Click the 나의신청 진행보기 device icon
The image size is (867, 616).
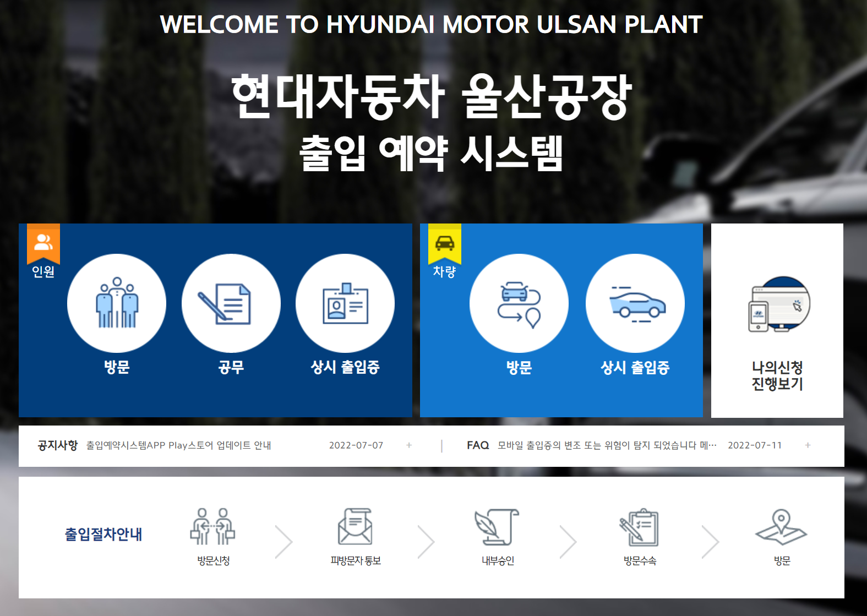(x=779, y=304)
